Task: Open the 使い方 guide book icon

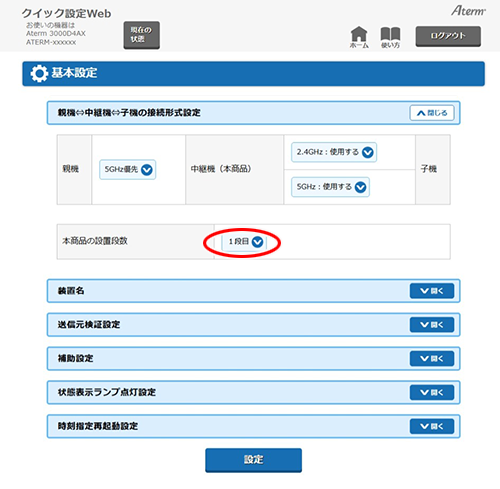Action: (390, 37)
